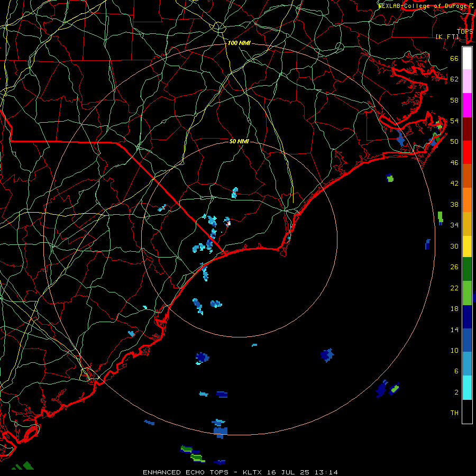The image size is (476, 476).
Task: Click the "50 NMI" range ring label
Action: (239, 141)
